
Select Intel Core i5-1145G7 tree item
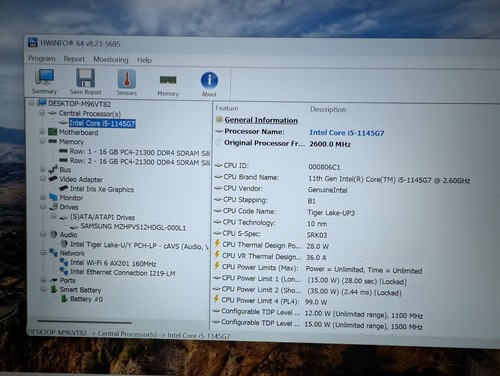[102, 123]
